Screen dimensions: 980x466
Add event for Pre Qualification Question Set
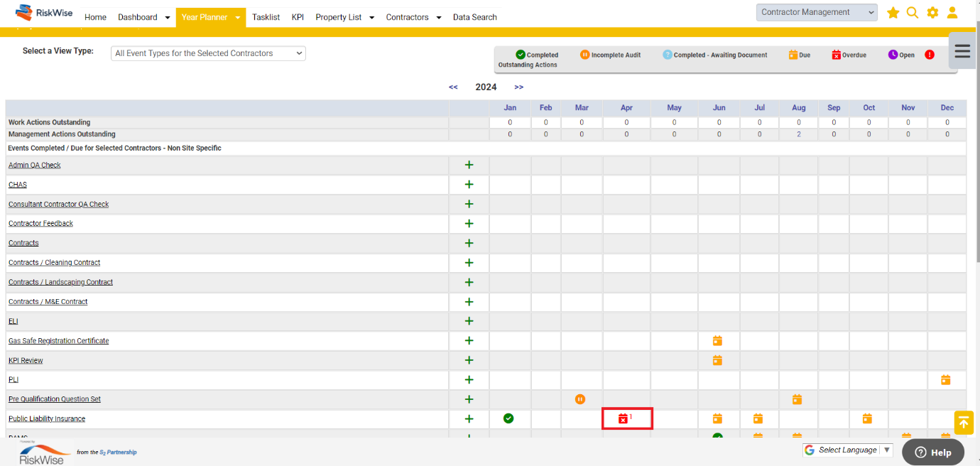[x=469, y=399]
